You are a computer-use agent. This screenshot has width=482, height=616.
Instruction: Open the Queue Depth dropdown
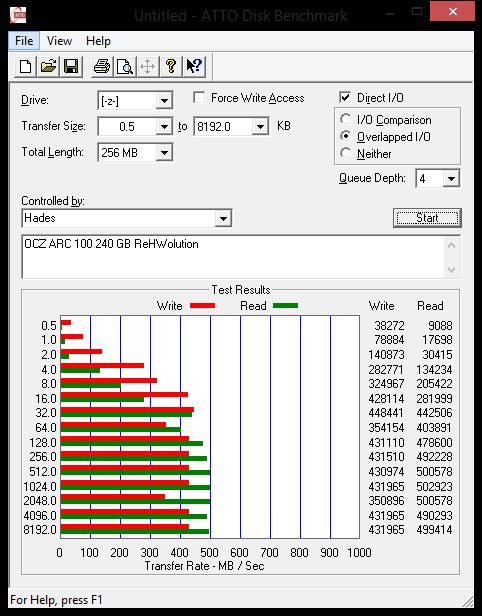(451, 179)
